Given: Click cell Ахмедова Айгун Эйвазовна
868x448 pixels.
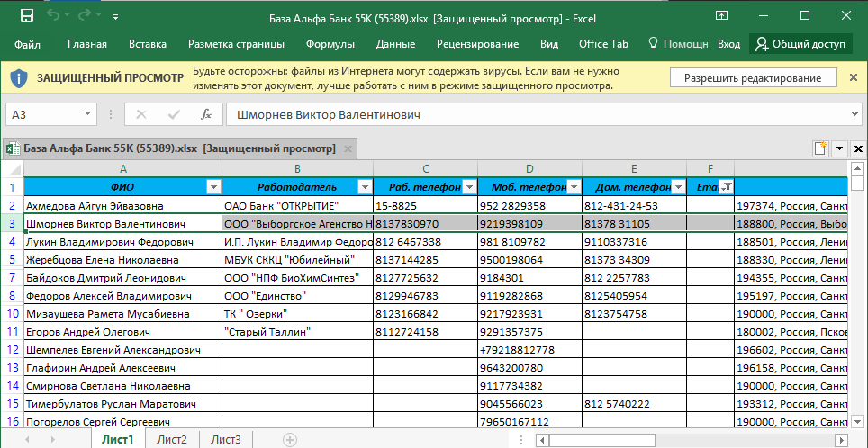Looking at the screenshot, I should point(122,206).
